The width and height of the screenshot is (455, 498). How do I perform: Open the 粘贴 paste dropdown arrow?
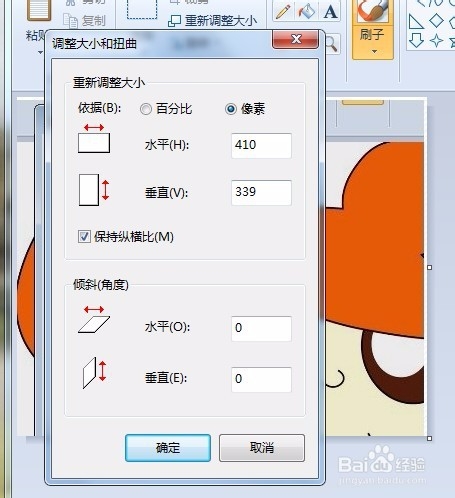tap(40, 52)
